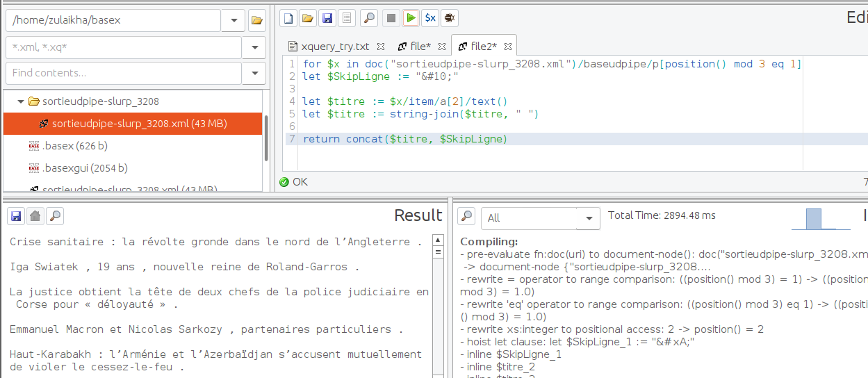The height and width of the screenshot is (378, 868).
Task: Click result line Iga Swiatek
Action: pyautogui.click(x=184, y=267)
